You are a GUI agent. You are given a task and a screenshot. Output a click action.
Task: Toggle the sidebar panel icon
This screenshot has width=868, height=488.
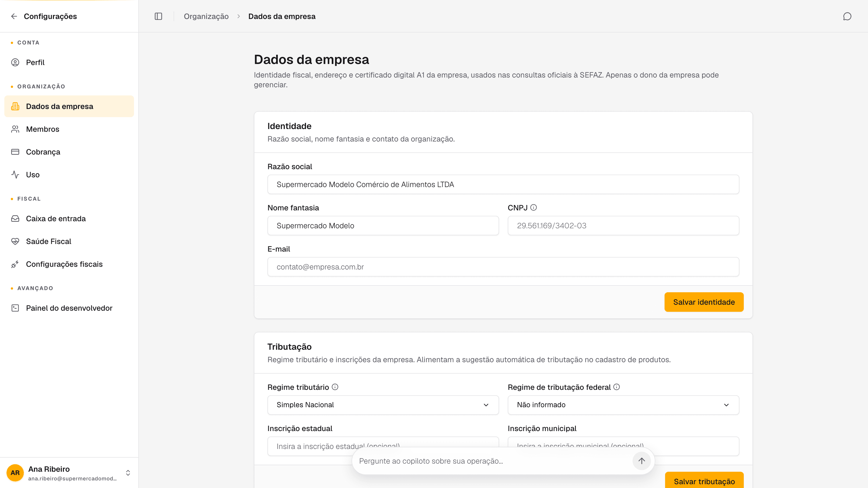coord(158,16)
